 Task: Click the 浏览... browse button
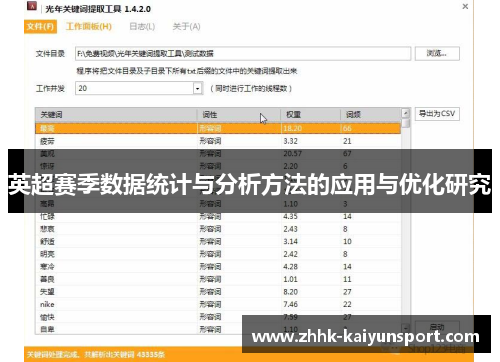[x=437, y=53]
